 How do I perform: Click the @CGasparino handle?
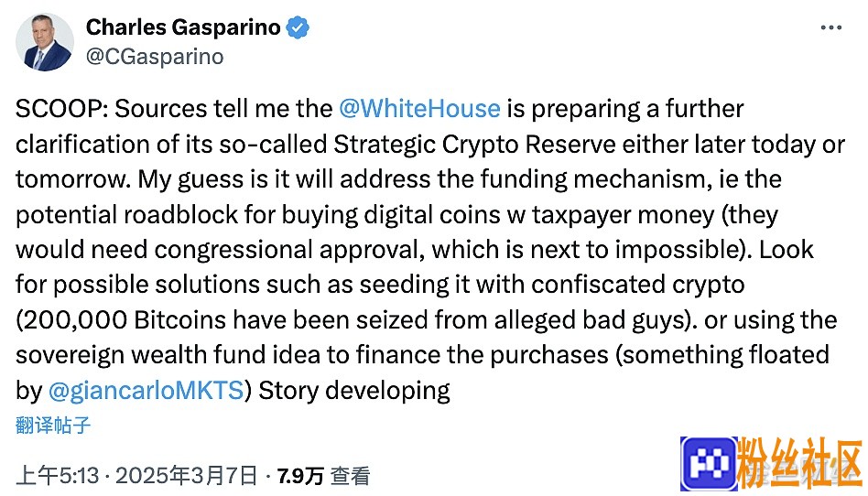tap(155, 57)
